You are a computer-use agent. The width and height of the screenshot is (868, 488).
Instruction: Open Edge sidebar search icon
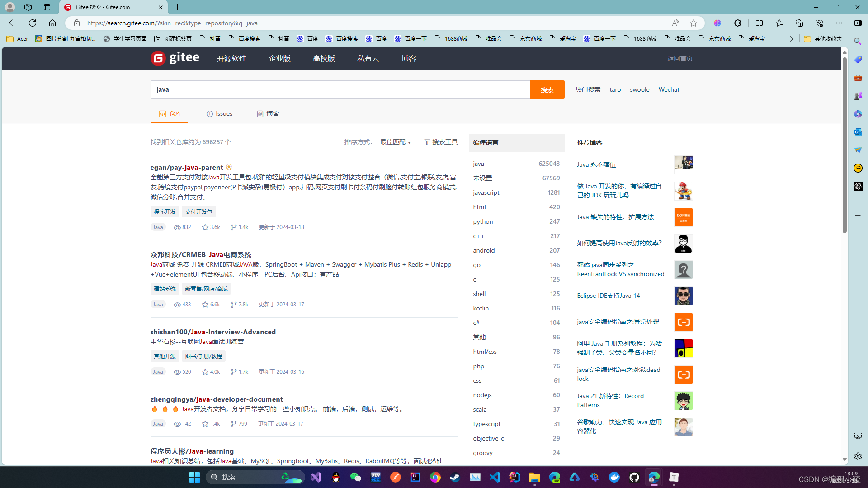858,42
